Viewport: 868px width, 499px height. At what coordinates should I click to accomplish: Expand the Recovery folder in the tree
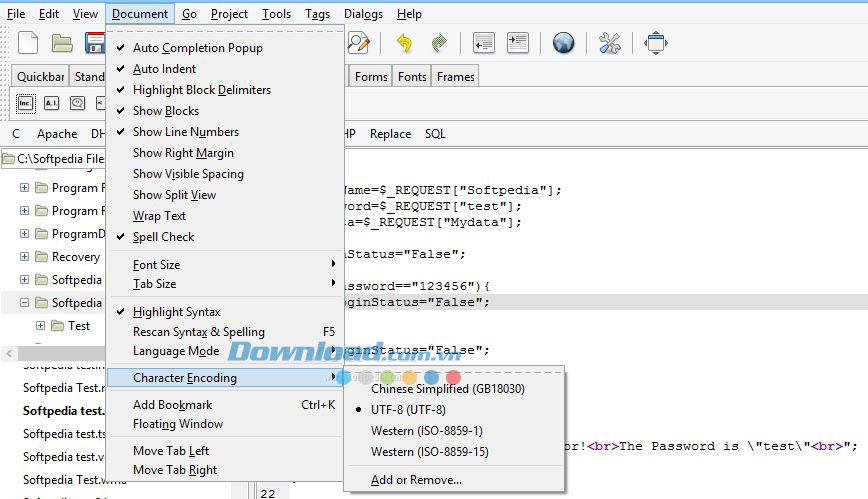25,257
